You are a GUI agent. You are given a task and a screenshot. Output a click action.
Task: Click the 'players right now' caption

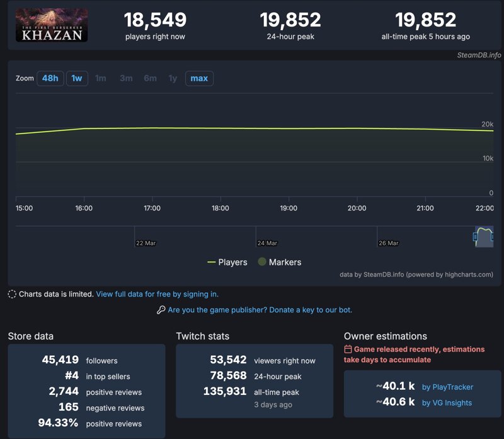pos(155,37)
